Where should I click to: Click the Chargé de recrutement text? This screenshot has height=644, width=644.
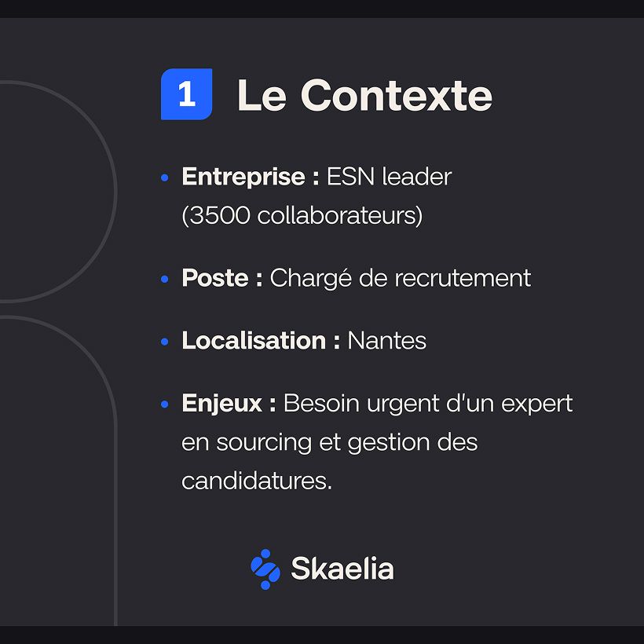[400, 279]
